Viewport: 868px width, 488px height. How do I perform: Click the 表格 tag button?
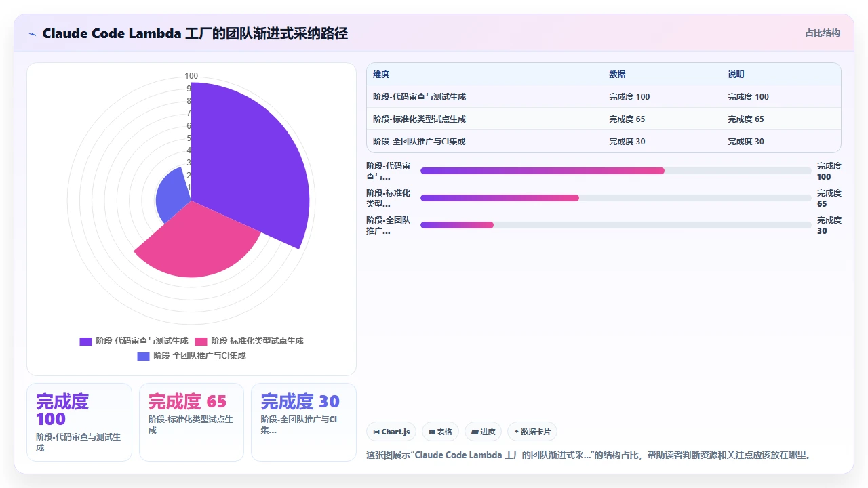(440, 432)
